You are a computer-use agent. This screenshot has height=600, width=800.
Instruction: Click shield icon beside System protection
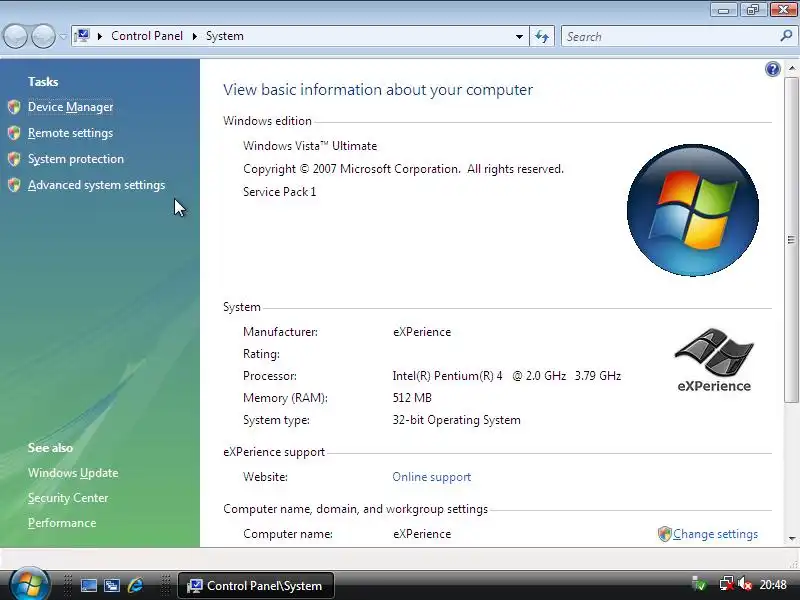[x=14, y=159]
